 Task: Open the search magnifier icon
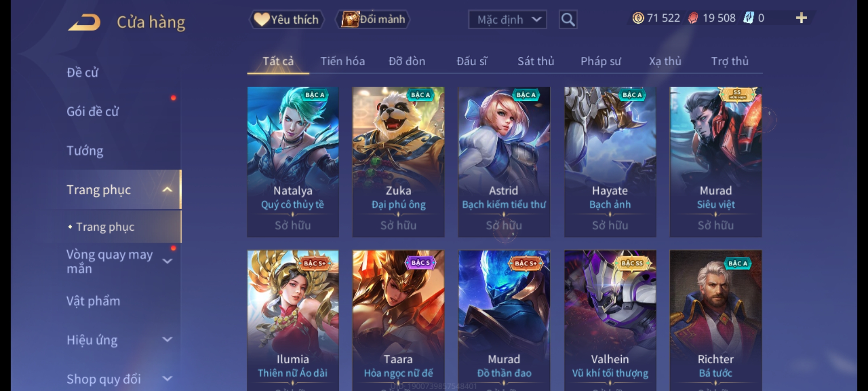(568, 20)
